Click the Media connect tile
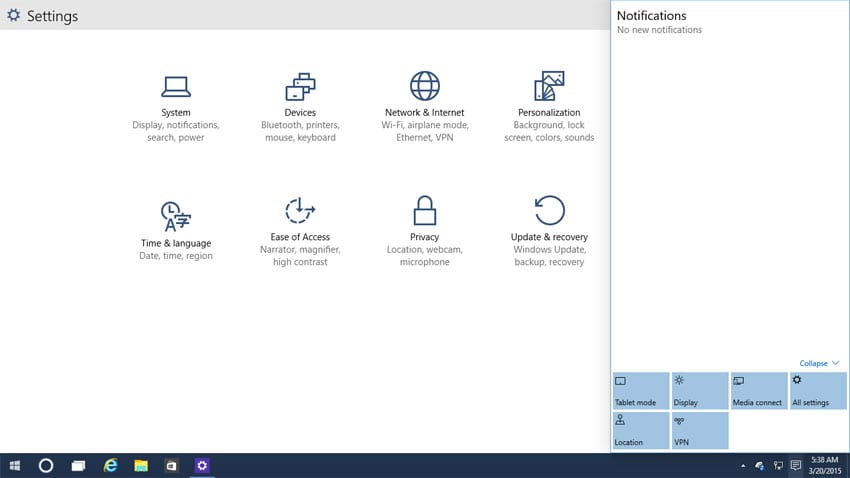This screenshot has width=850, height=478. [x=759, y=391]
